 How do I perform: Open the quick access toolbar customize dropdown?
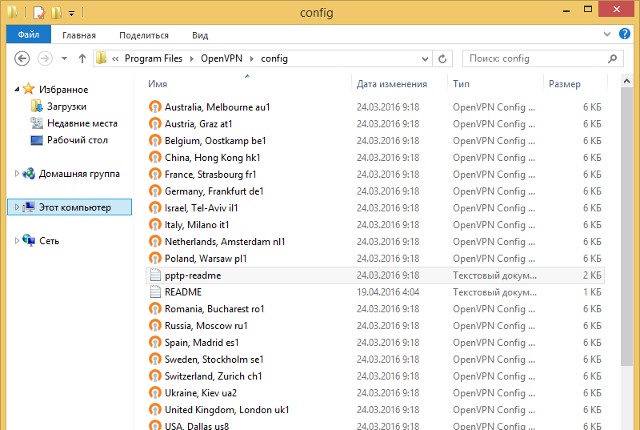click(x=71, y=13)
